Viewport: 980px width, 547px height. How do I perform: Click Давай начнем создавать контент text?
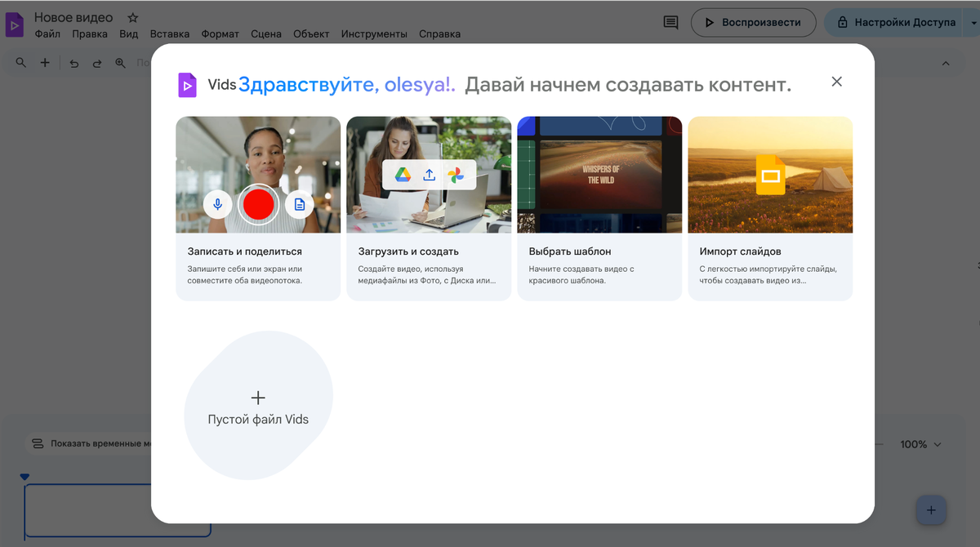coord(628,84)
